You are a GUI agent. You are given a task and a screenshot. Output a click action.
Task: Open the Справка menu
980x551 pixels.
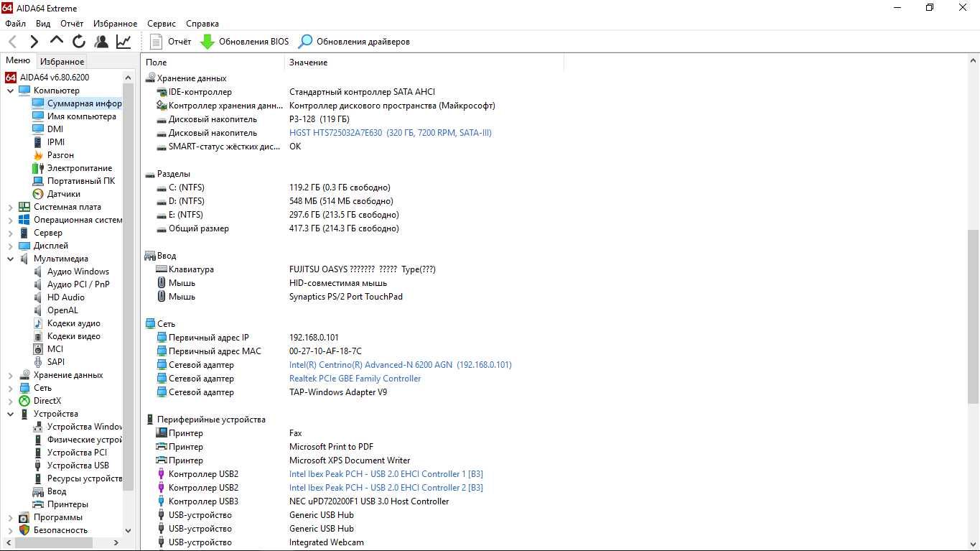(202, 24)
